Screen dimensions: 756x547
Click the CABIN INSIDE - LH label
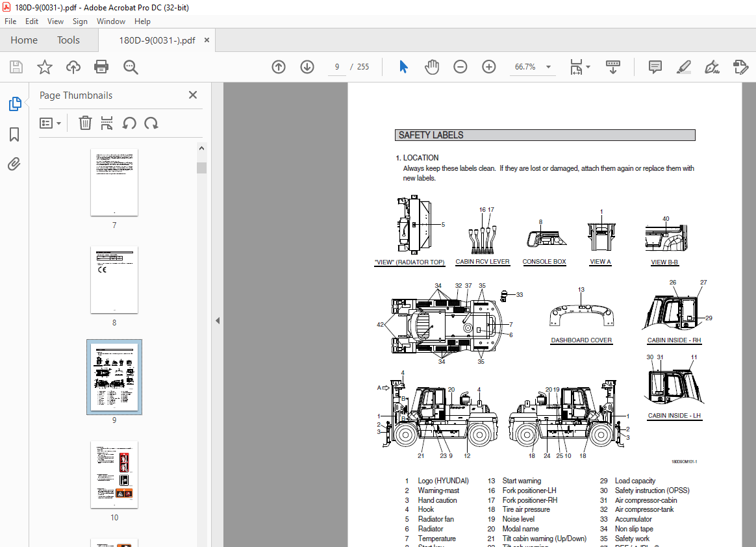[674, 416]
